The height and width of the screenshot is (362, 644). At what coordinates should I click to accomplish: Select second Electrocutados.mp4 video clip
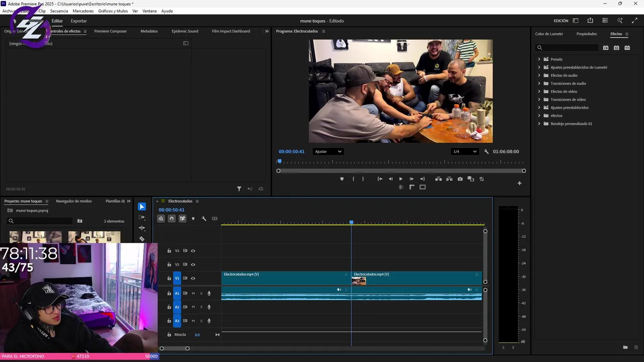tap(417, 278)
